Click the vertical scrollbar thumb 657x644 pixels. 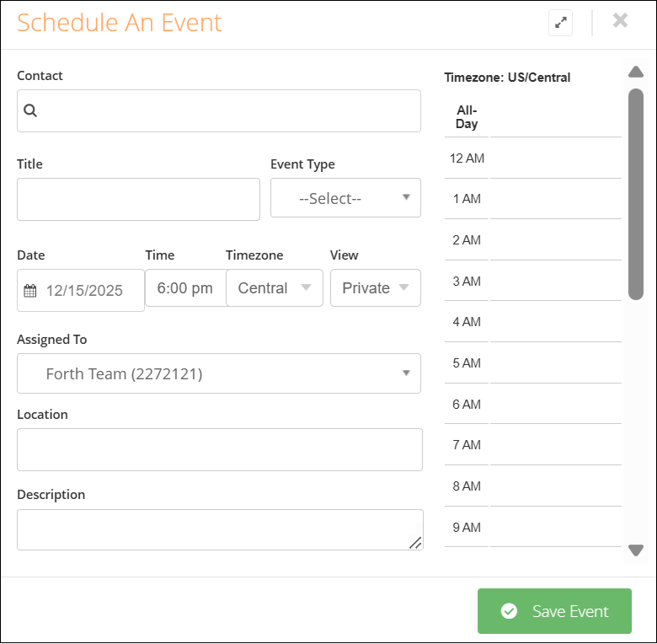click(x=636, y=194)
